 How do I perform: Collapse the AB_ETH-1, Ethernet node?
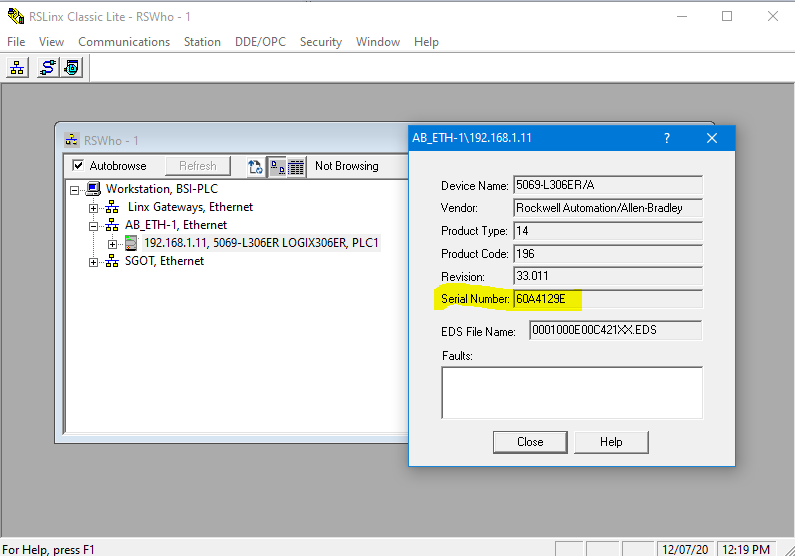coord(94,225)
